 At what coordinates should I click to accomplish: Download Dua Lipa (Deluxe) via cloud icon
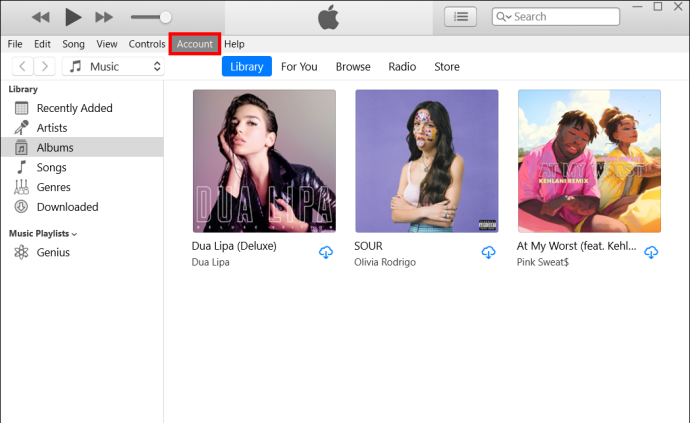click(x=326, y=252)
